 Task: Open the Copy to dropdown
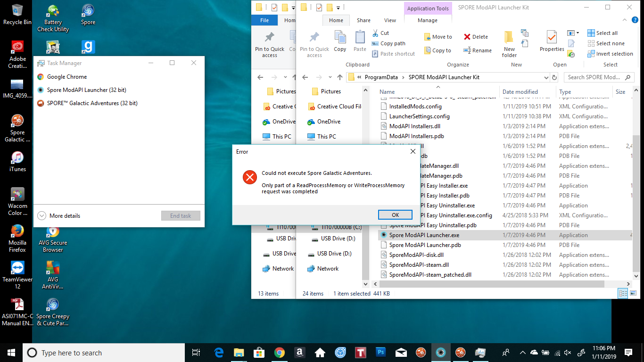point(438,50)
